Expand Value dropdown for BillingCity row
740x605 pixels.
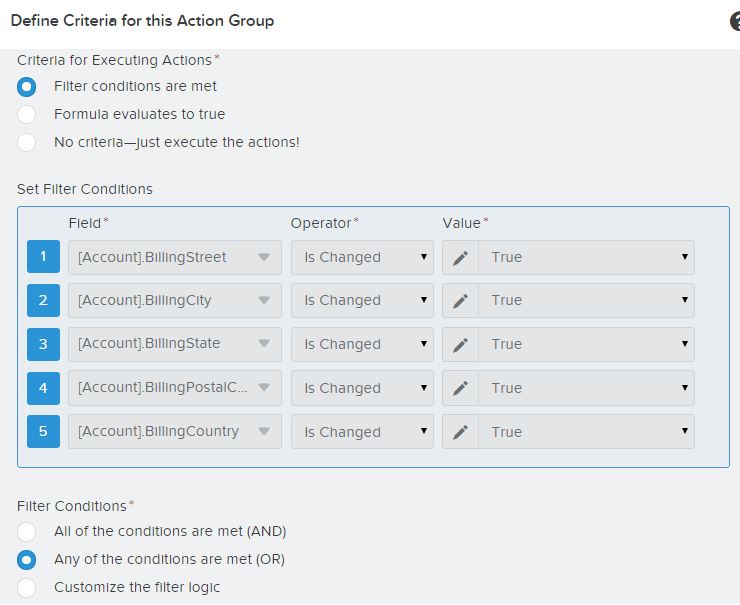coord(586,300)
